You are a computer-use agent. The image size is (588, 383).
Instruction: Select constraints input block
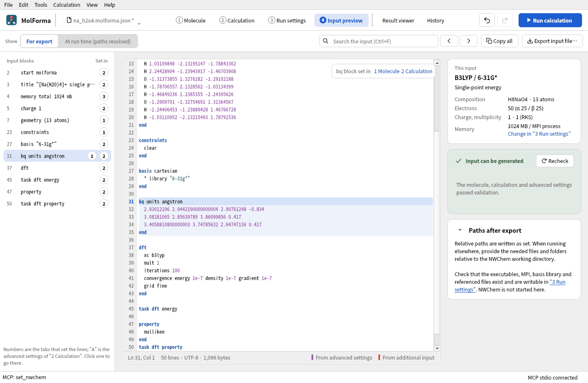pos(57,132)
